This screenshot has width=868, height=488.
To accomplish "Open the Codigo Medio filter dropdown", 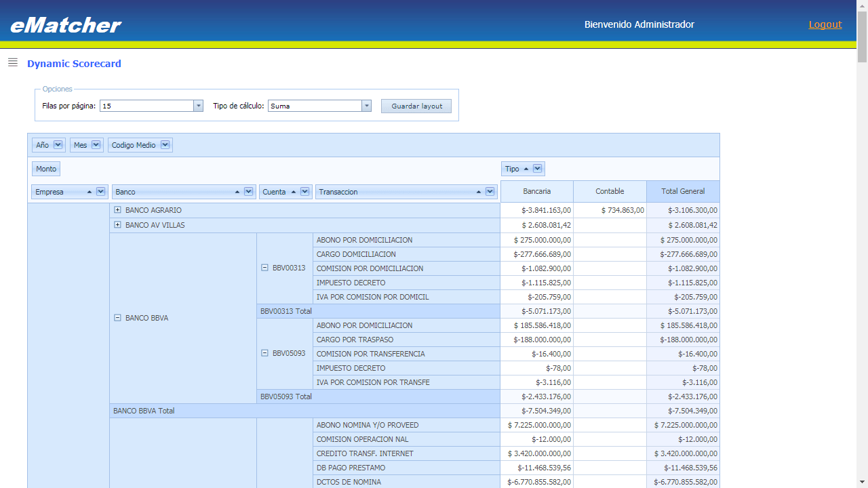I will (x=165, y=144).
